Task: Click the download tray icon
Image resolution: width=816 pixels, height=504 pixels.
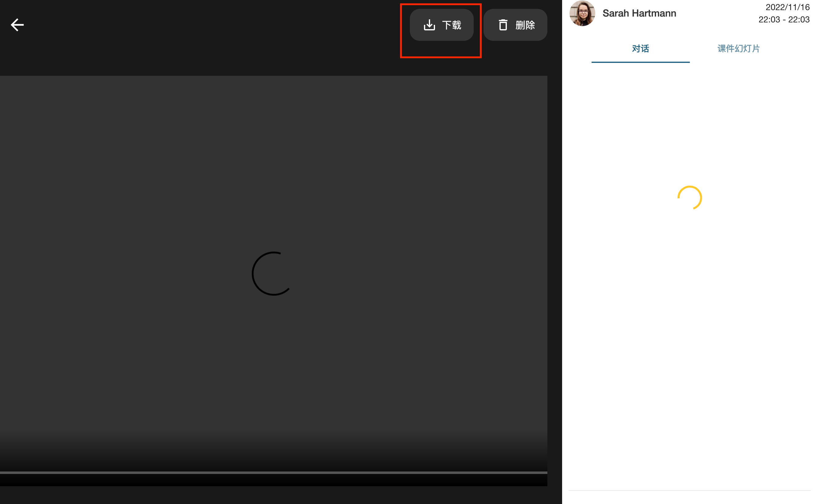Action: (x=429, y=25)
